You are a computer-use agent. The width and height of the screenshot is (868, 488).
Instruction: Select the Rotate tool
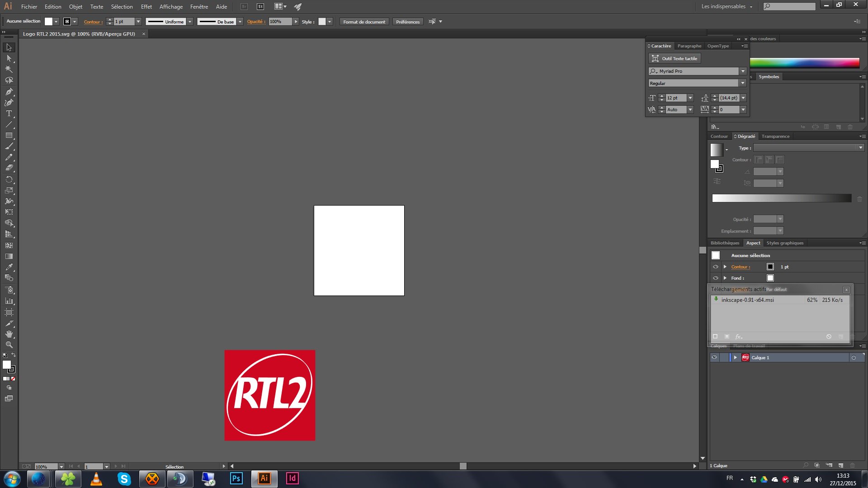pos(9,179)
